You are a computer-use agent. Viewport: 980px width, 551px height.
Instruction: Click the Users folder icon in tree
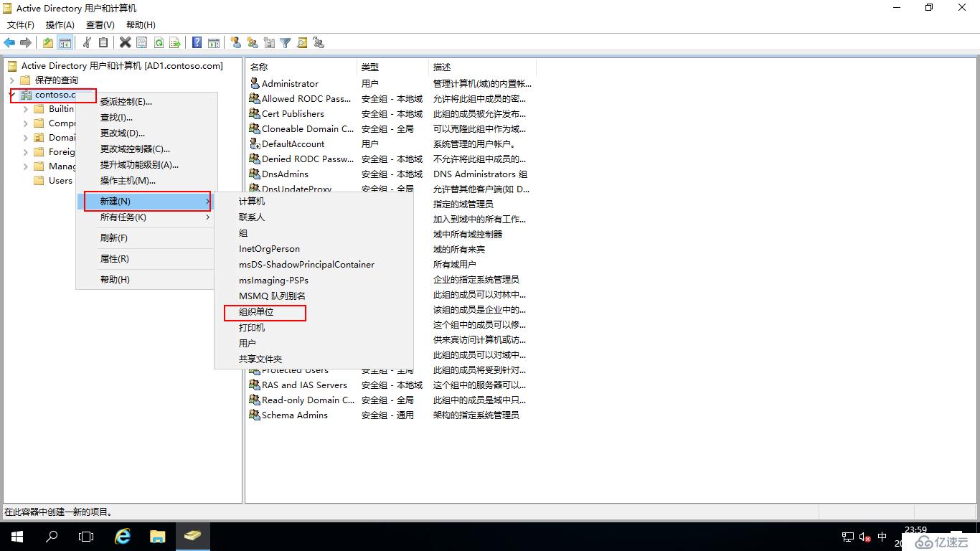[39, 181]
